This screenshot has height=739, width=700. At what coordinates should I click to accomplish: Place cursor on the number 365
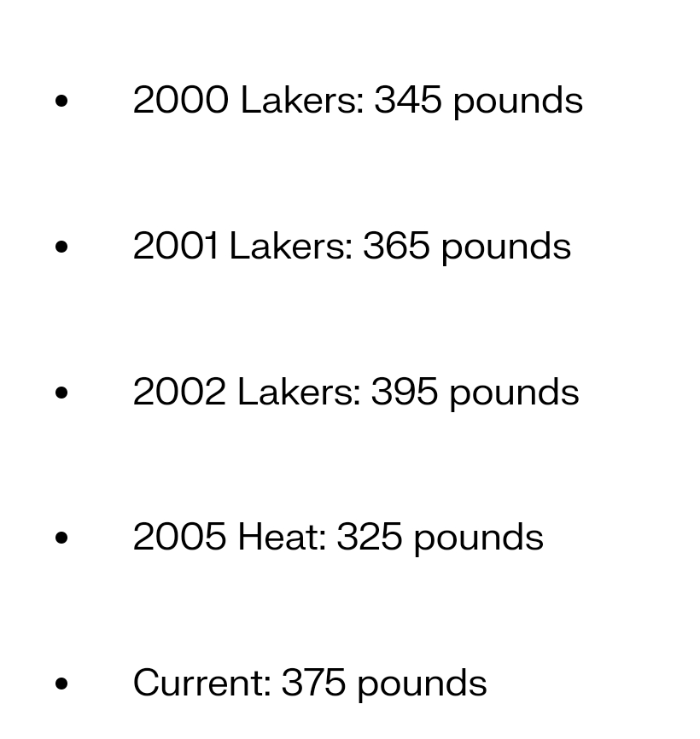click(x=396, y=247)
